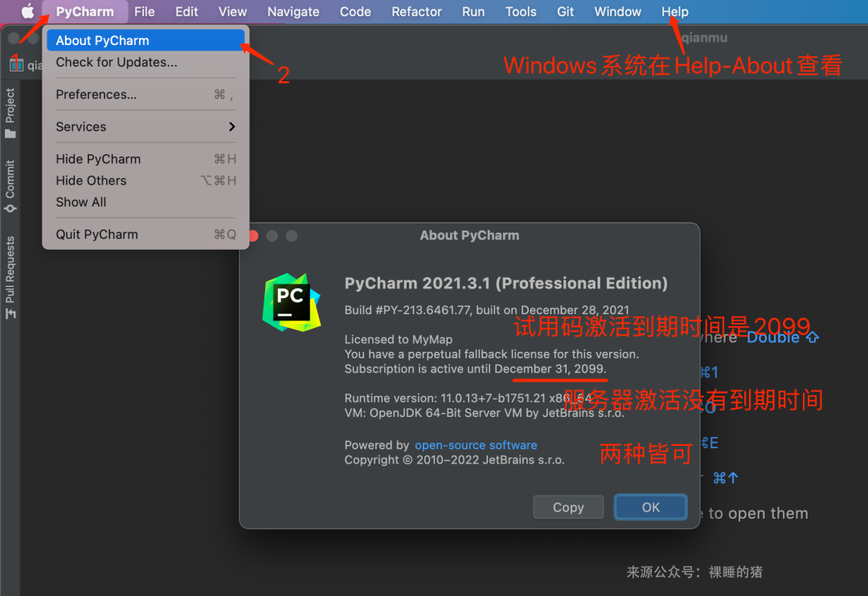Click the Copy button
Image resolution: width=868 pixels, height=596 pixels.
point(568,507)
